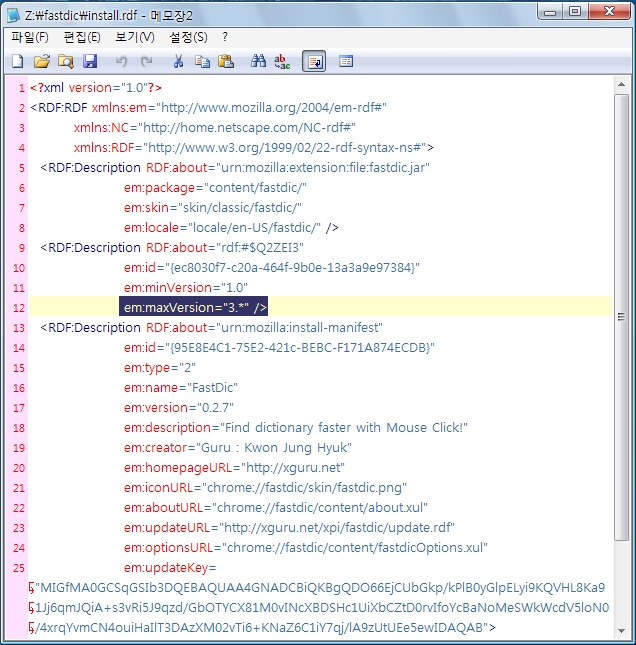Click the em:minVersion="1.0" line
The image size is (636, 645).
pos(186,288)
